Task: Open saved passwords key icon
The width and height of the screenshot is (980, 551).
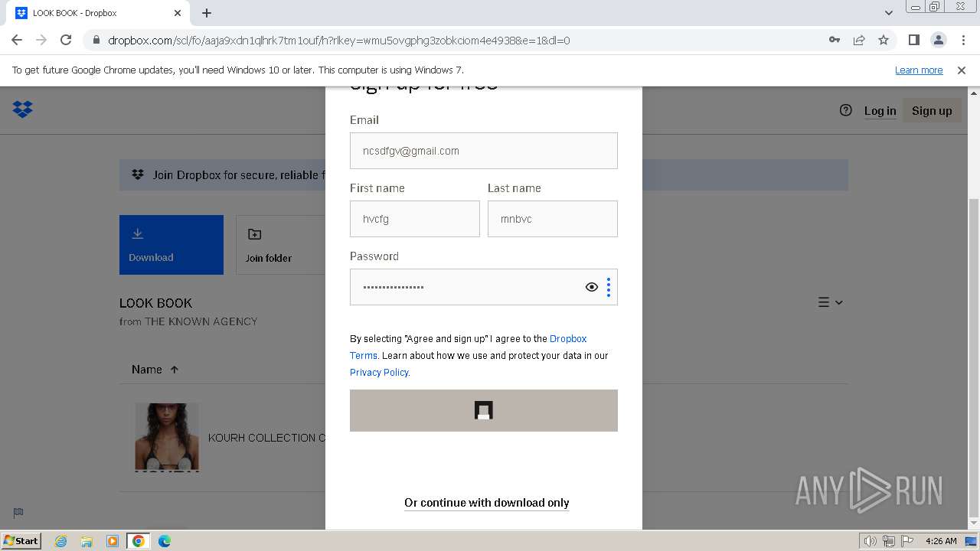Action: 835,40
